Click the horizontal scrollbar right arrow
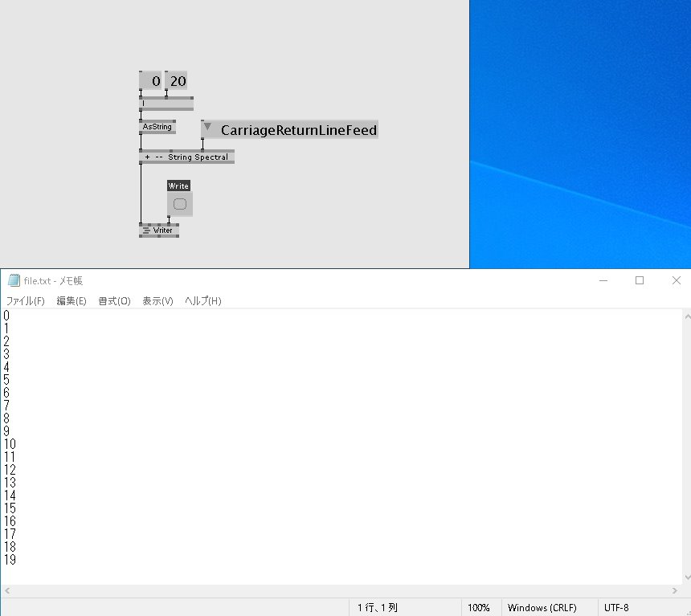 click(x=675, y=590)
